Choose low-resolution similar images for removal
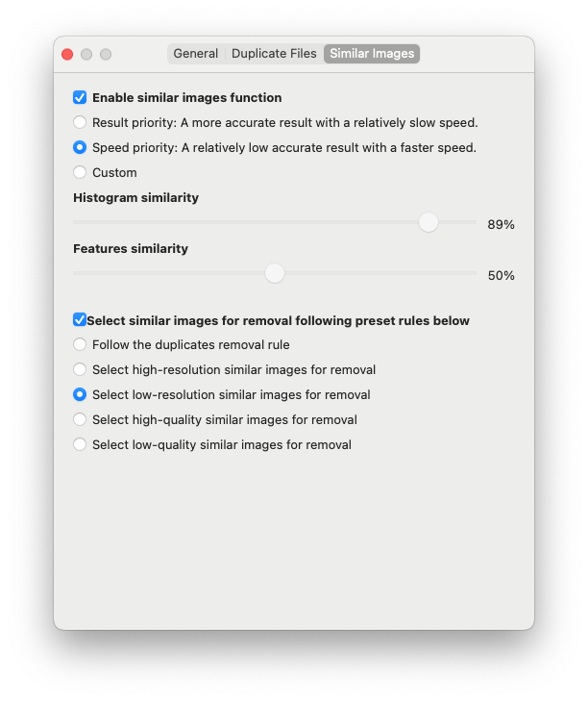 click(x=80, y=395)
